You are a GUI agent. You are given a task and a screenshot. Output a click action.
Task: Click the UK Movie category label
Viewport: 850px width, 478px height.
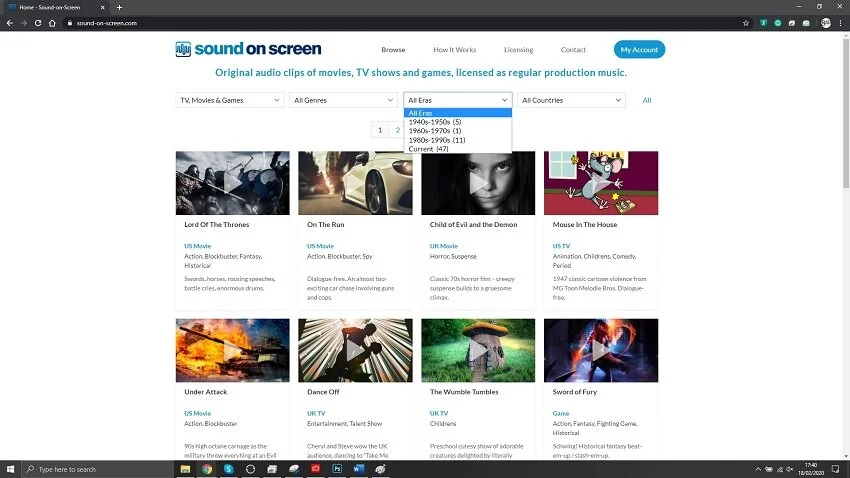point(443,246)
